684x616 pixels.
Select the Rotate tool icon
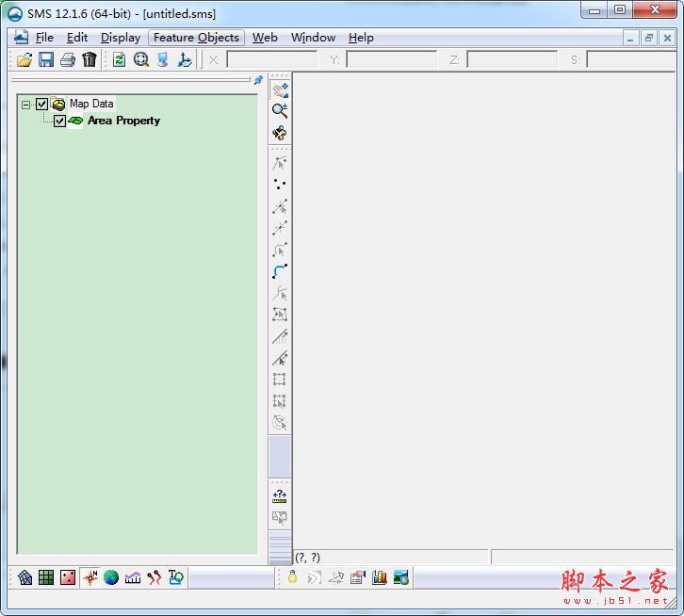280,133
